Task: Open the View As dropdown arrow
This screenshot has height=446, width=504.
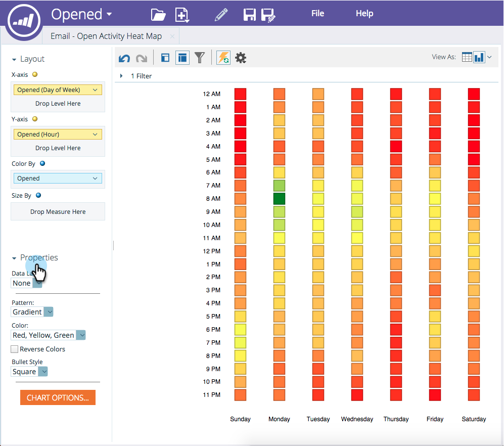Action: click(x=489, y=57)
